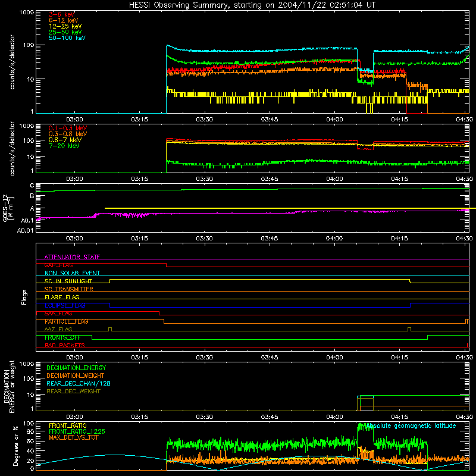Click the 'C' tick on GOES axis

point(32,186)
